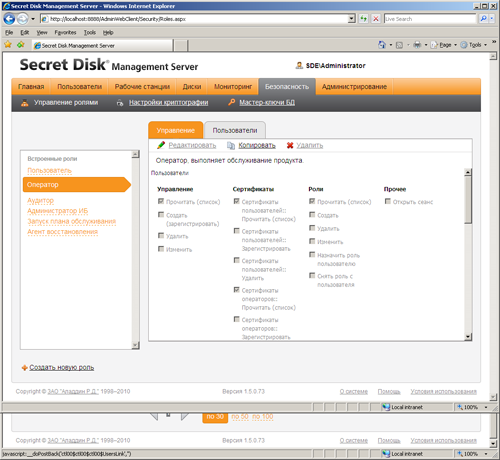Toggle Открыть сеанс checkbox under Прочее
500x460 pixels.
click(x=388, y=201)
